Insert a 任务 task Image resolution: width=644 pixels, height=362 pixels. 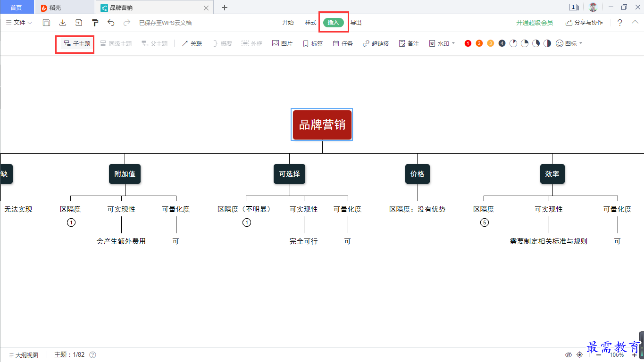click(343, 43)
